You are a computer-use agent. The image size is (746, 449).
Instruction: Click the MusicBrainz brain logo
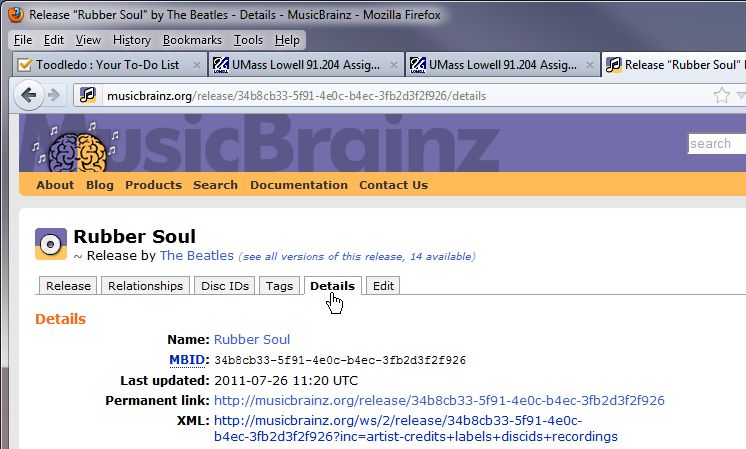tap(77, 152)
